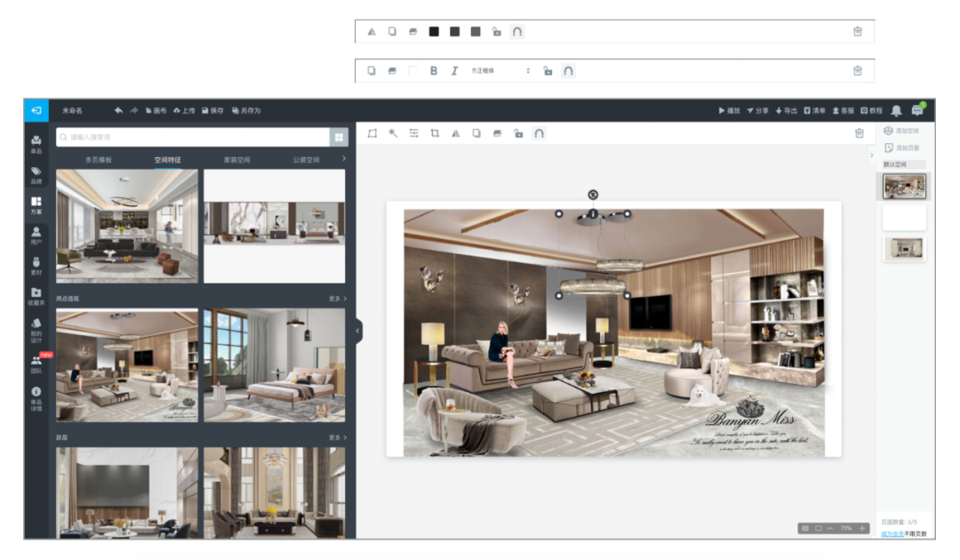Click the search input field
960x560 pixels.
(193, 137)
